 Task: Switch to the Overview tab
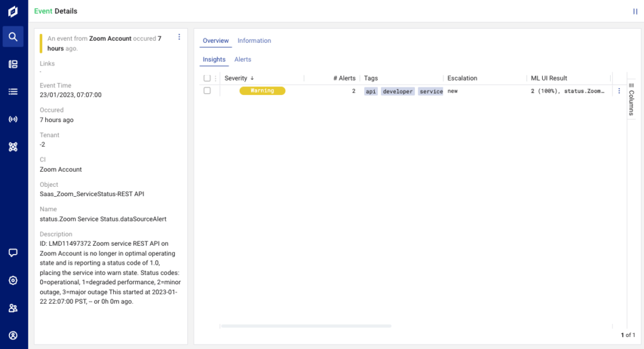coord(216,41)
